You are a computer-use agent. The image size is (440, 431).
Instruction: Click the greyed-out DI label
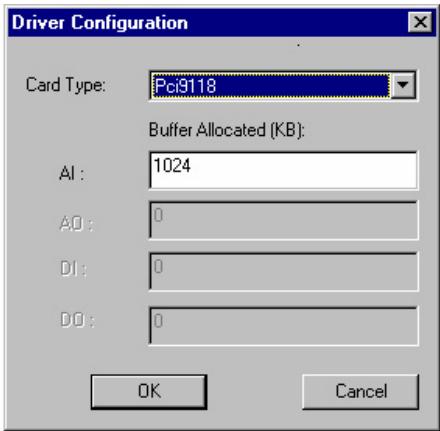click(73, 268)
